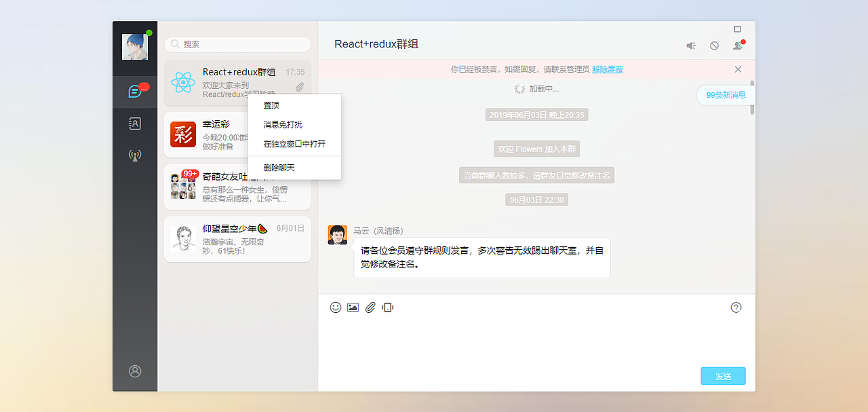The height and width of the screenshot is (412, 868).
Task: Focus the 搜索 search field
Action: coord(237,44)
